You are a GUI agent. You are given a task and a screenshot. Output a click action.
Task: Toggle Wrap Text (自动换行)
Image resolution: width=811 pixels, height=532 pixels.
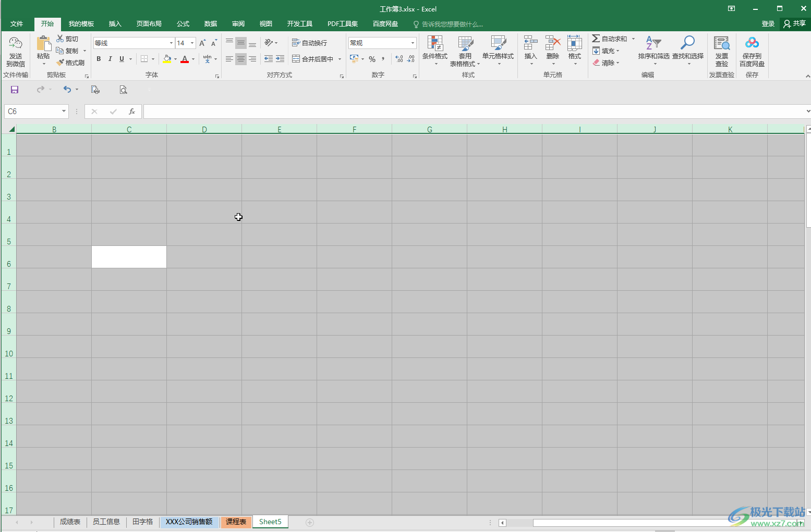tap(310, 43)
